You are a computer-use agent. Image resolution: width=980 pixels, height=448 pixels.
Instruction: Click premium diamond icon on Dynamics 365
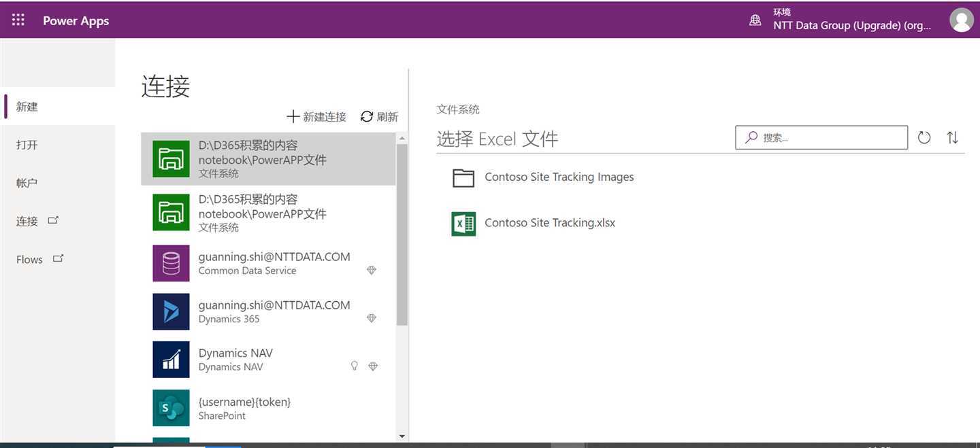[x=372, y=317]
